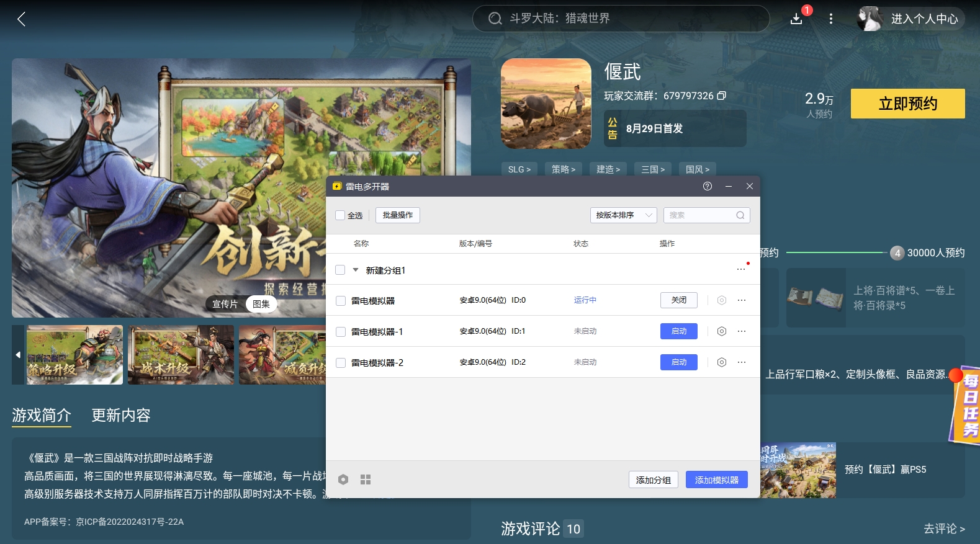Open the three-dot menu in top bar
The image size is (980, 544).
[x=831, y=19]
